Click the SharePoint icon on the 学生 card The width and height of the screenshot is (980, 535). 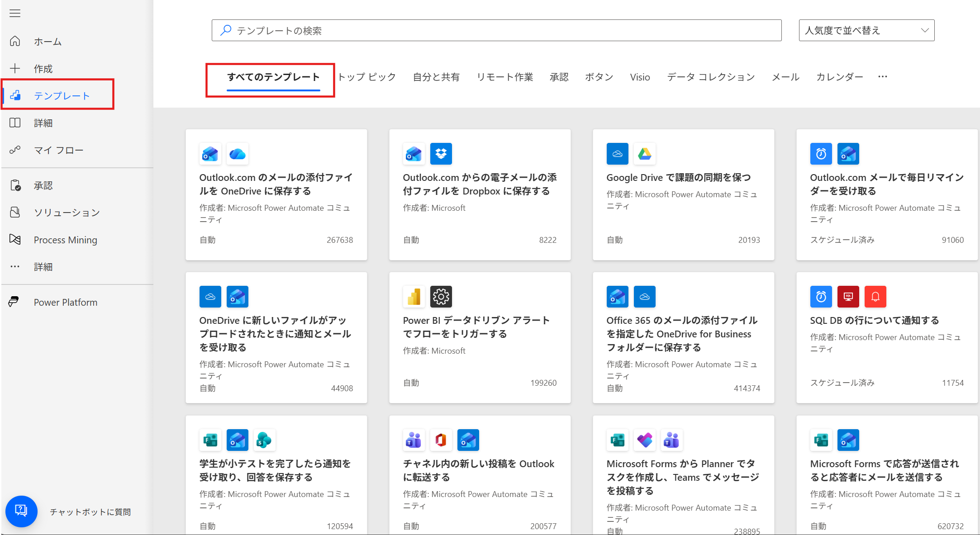[x=265, y=440]
